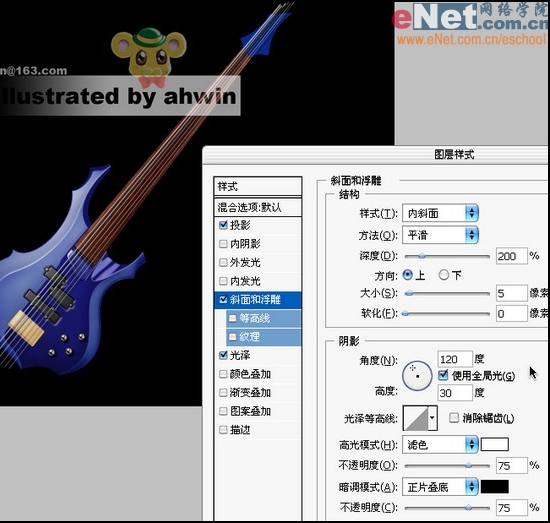Click the angle dial circle
This screenshot has height=523, width=550.
pos(417,376)
